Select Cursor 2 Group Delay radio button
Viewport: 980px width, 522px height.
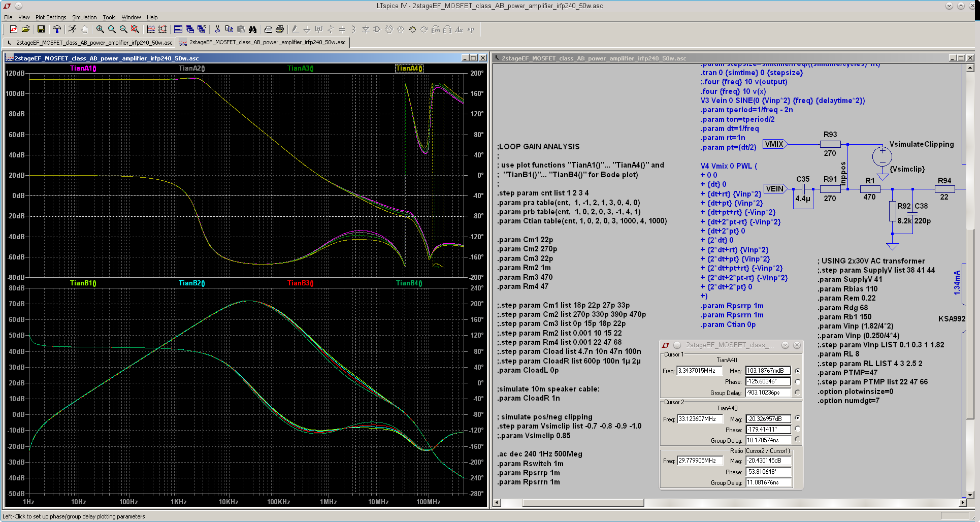click(x=797, y=439)
